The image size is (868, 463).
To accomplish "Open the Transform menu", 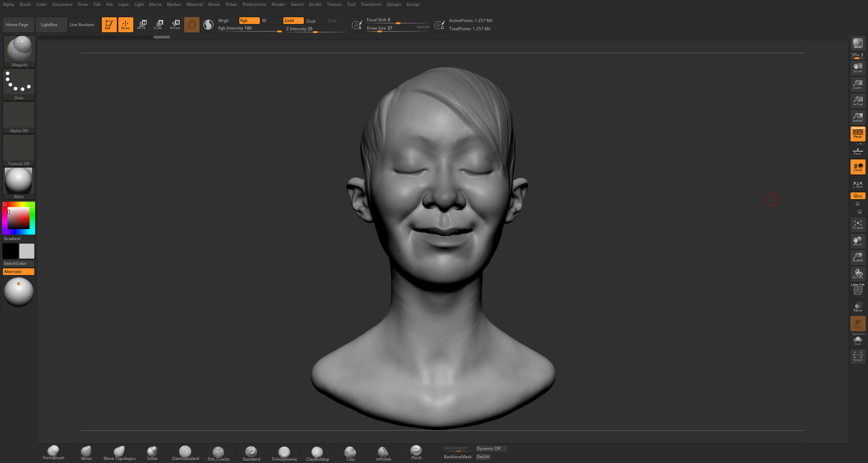I will pyautogui.click(x=371, y=4).
